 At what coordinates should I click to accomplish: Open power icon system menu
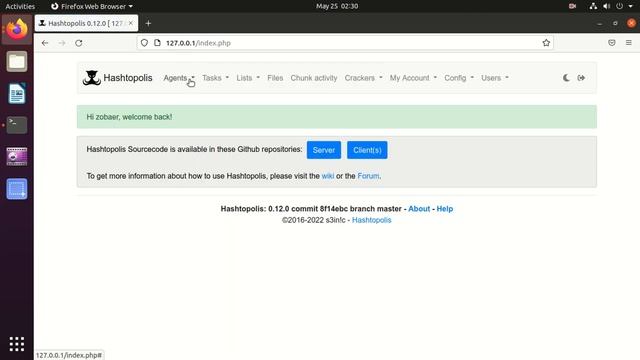pyautogui.click(x=620, y=6)
